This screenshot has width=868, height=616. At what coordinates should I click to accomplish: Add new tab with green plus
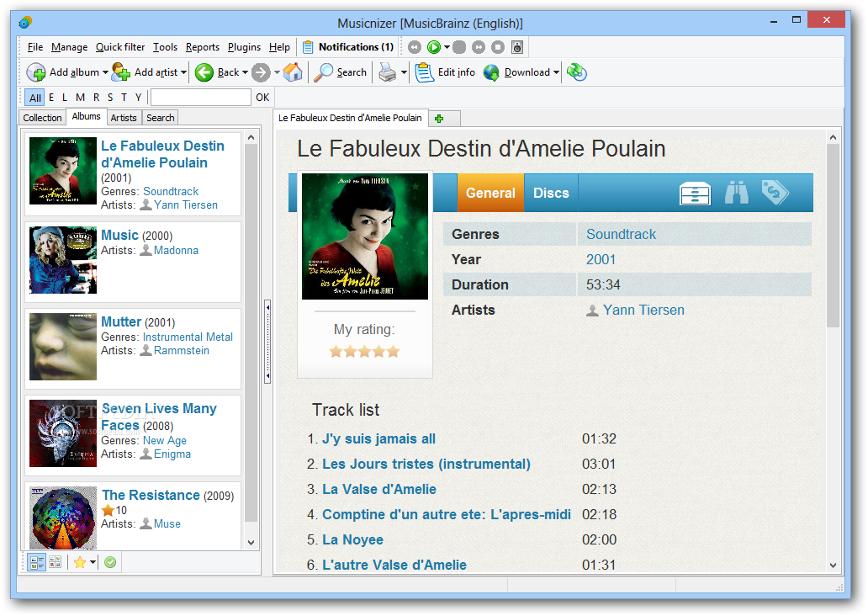(439, 119)
